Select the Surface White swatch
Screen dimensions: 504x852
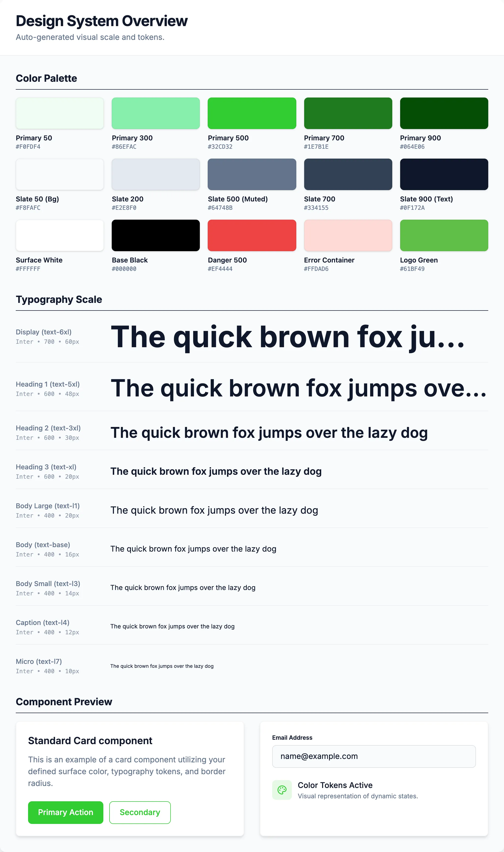[60, 235]
